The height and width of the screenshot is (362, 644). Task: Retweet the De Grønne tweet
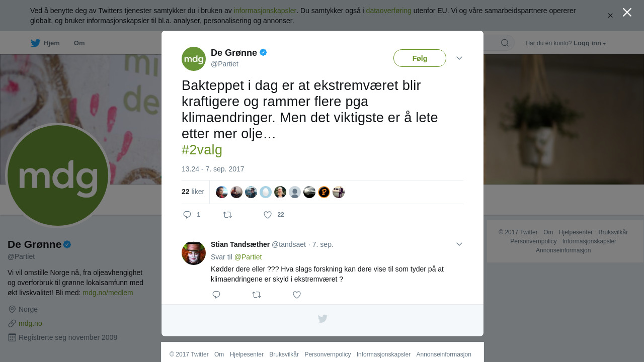tap(227, 215)
